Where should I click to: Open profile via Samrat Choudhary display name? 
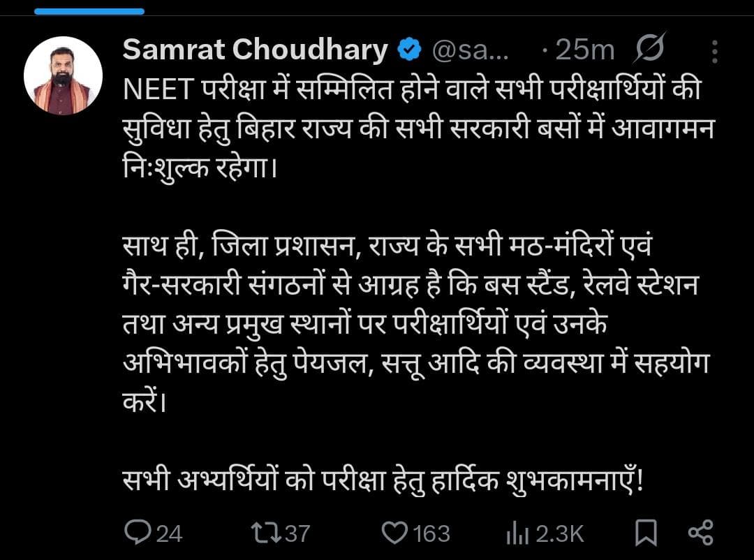click(x=255, y=50)
